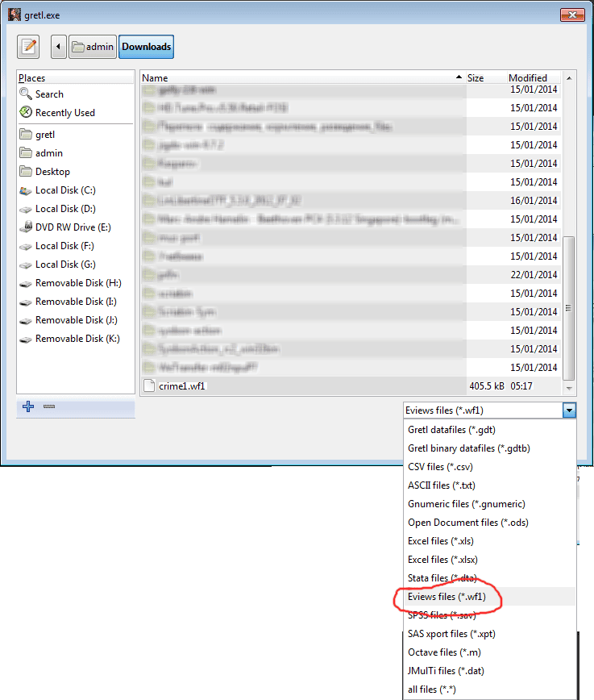The image size is (594, 700).
Task: Open Recently Used in Places
Action: 64,113
